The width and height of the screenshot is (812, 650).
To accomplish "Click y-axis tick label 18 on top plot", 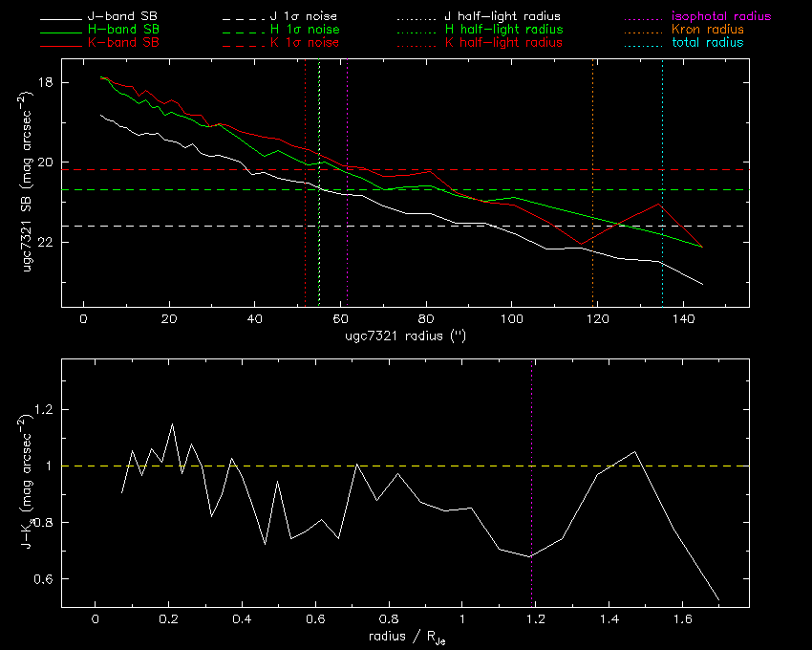I will pyautogui.click(x=46, y=82).
